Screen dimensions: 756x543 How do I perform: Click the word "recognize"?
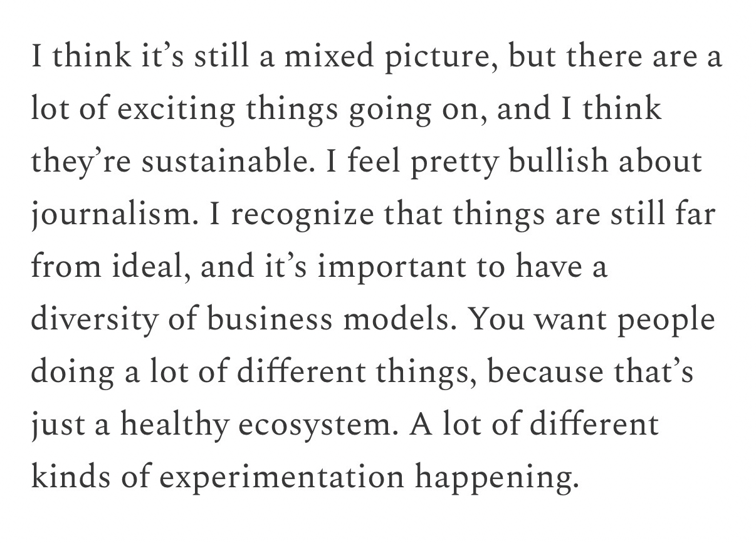click(x=304, y=215)
